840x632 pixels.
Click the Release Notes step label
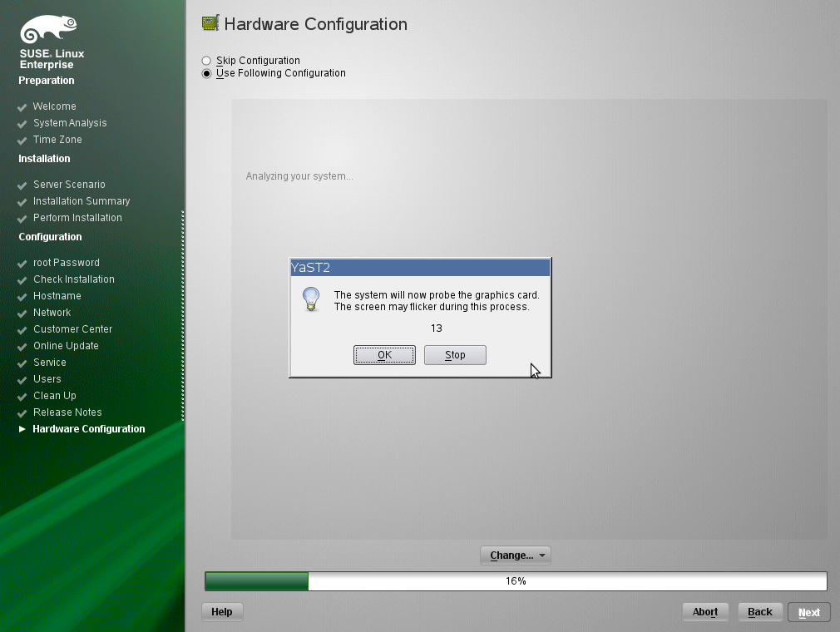click(67, 412)
